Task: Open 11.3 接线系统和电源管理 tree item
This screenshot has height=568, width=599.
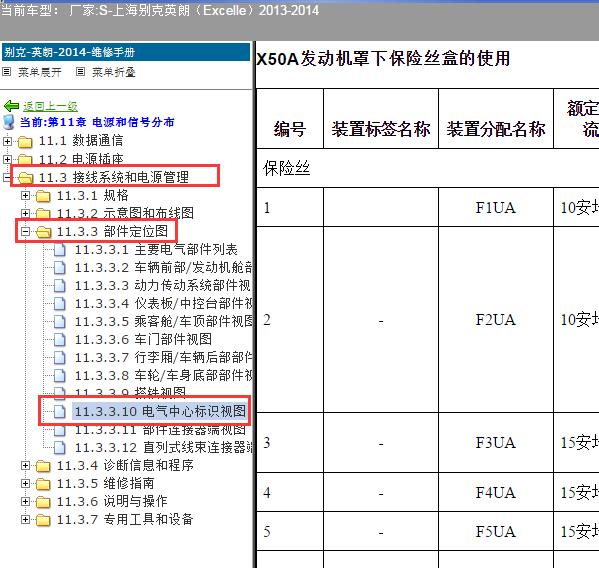Action: pos(114,177)
